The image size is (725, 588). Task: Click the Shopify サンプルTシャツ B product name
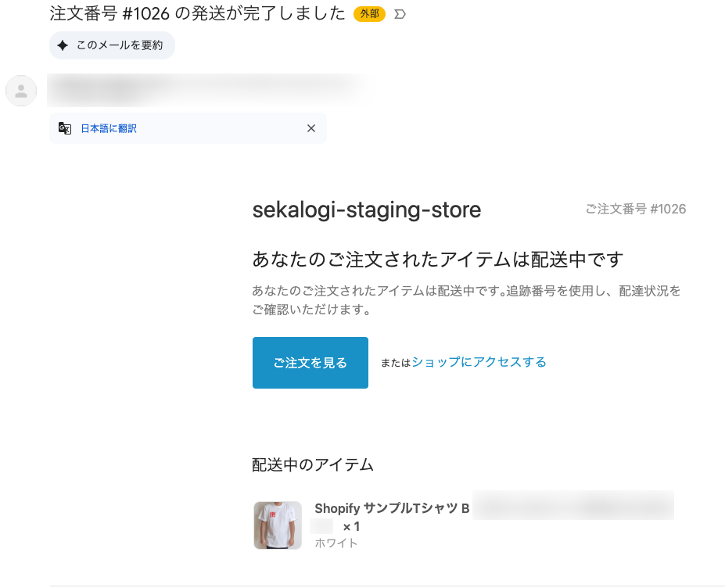[x=392, y=508]
